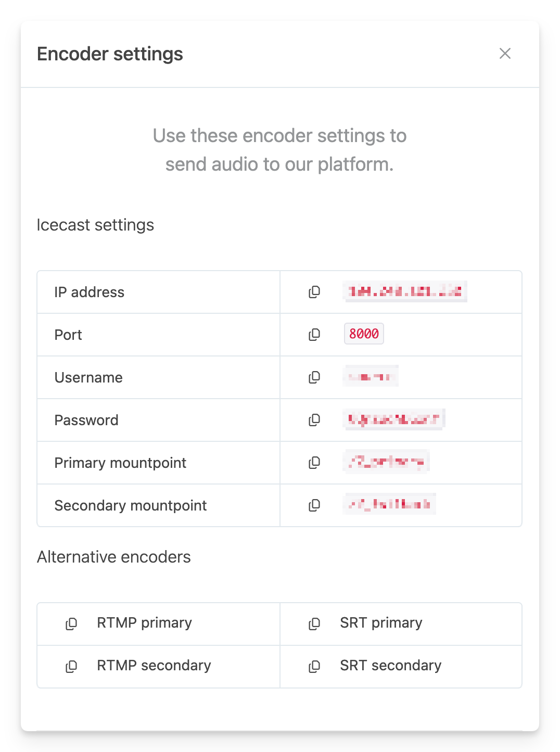Select the blurred IP address value

[x=405, y=291]
